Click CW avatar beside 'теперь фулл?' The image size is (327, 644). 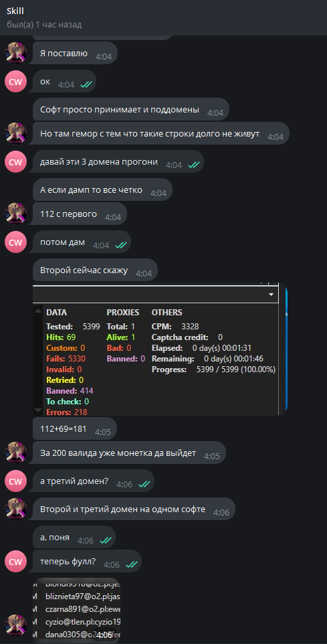pyautogui.click(x=15, y=562)
